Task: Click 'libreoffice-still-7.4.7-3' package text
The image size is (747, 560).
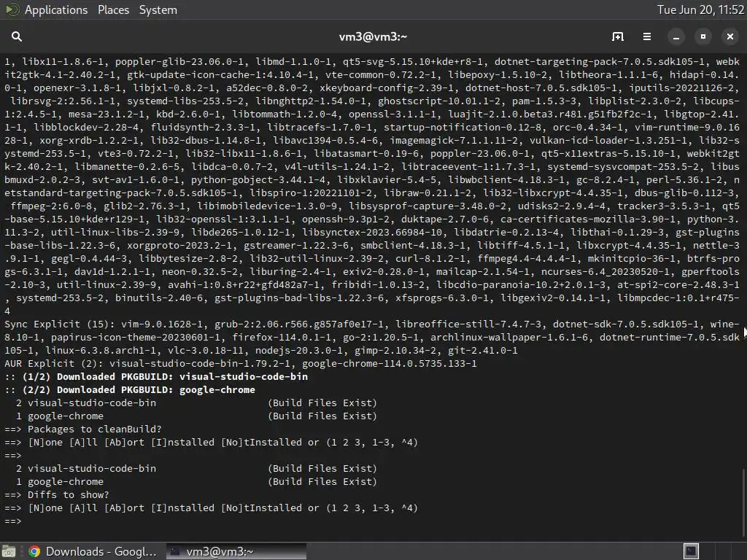Action: tap(468, 324)
